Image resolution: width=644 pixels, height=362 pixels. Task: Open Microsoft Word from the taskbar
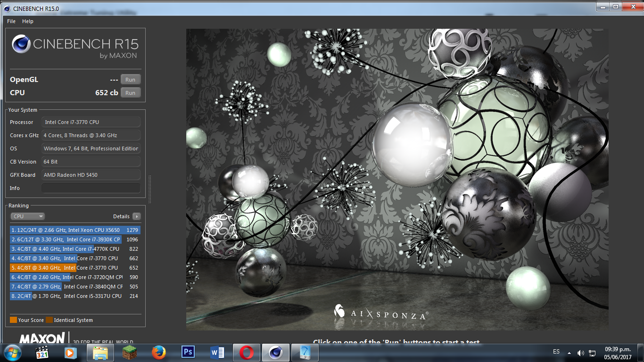[217, 353]
